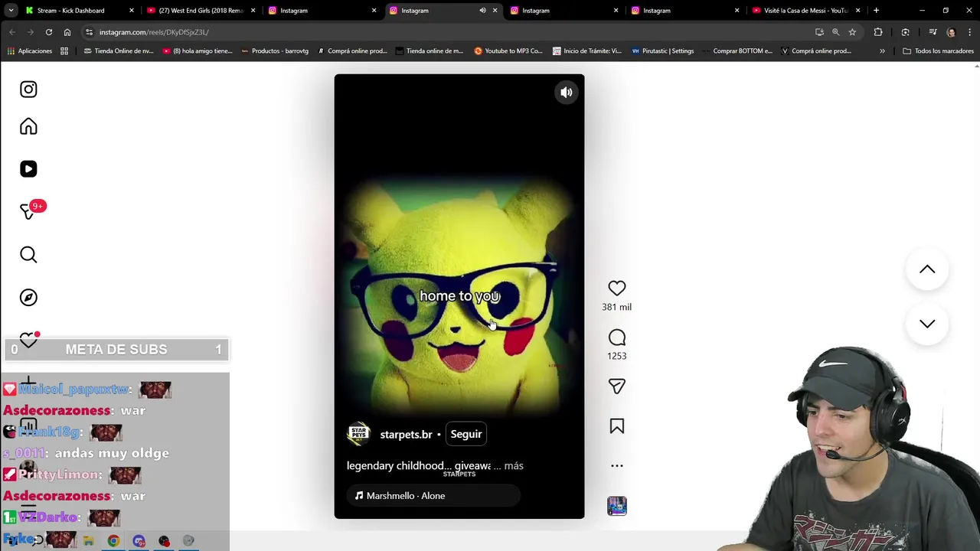Open Search in Instagram sidebar
The height and width of the screenshot is (551, 980).
(x=28, y=255)
